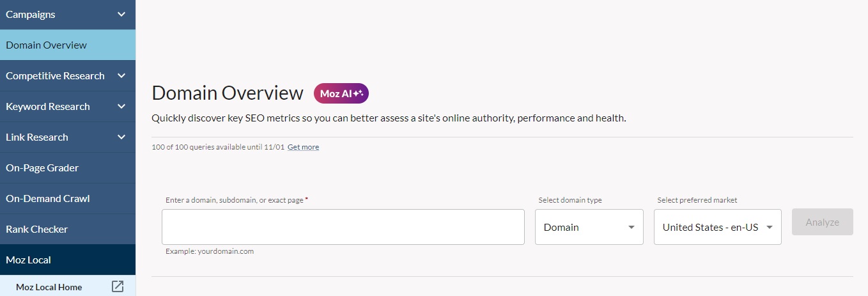Open Moz Local Home item
This screenshot has width=868, height=296.
pos(68,286)
